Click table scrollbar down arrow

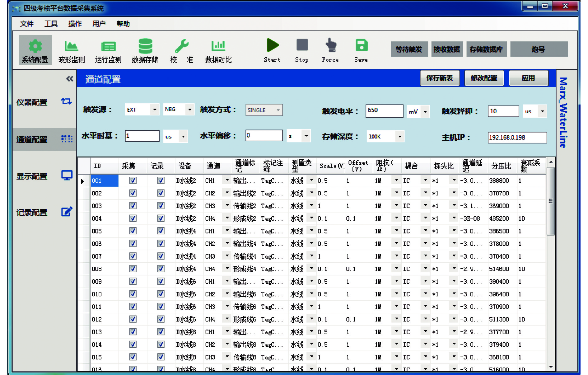tap(551, 367)
